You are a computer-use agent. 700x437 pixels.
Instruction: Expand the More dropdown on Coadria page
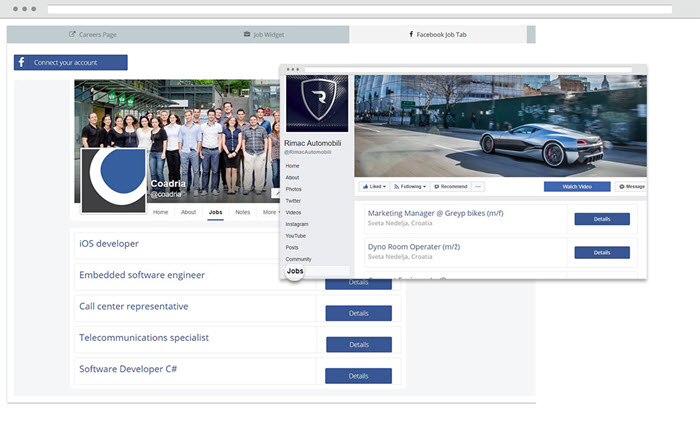point(271,212)
